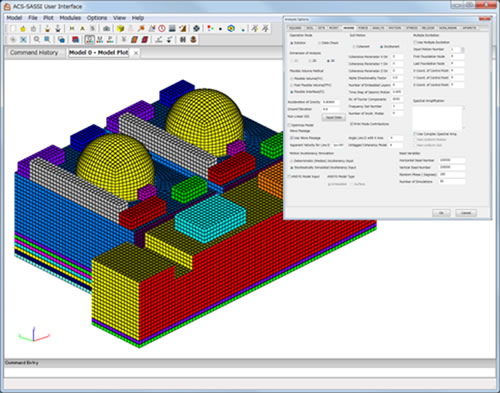
Task: Click the contour plot rainbow circle icon
Action: [231, 29]
